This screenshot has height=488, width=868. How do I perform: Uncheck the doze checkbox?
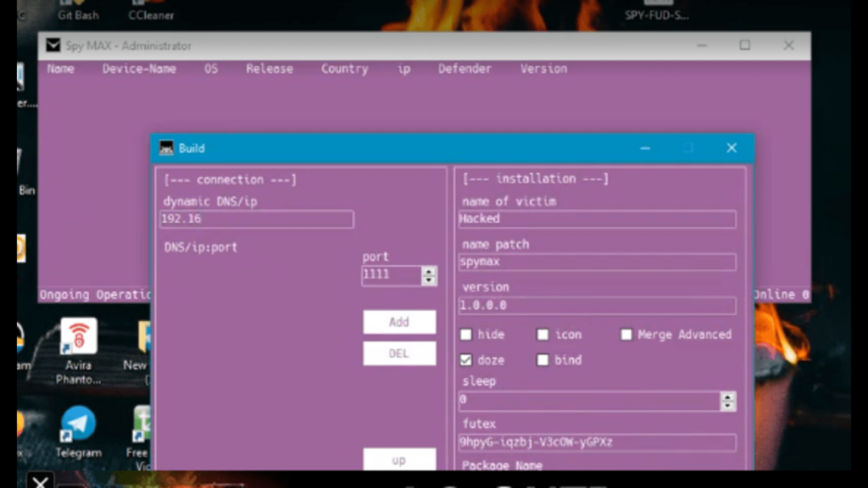pyautogui.click(x=466, y=360)
